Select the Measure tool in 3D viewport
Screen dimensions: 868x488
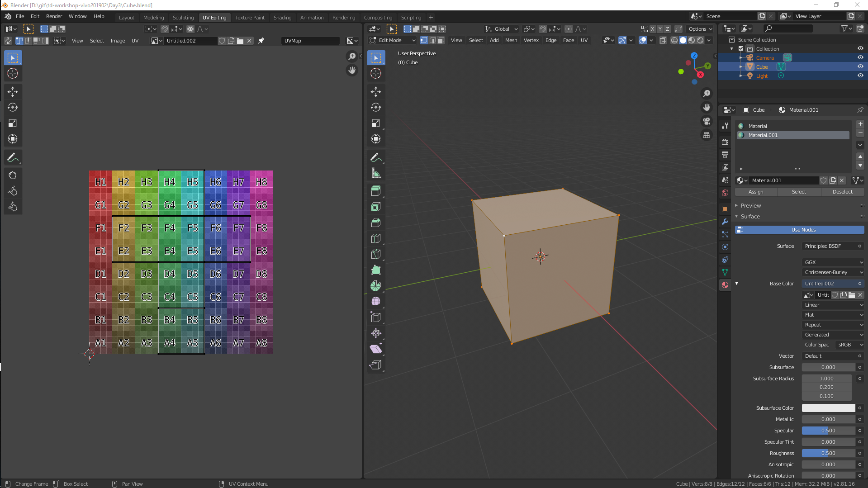[x=375, y=173]
